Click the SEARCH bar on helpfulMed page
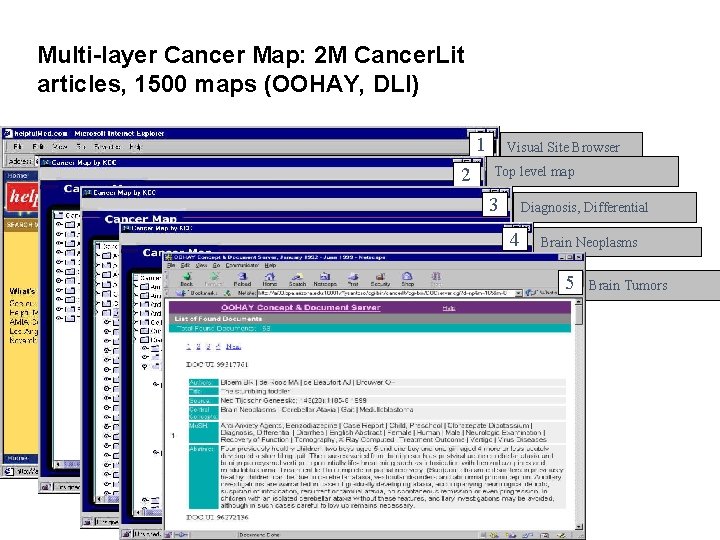This screenshot has width=720, height=540. point(22,225)
